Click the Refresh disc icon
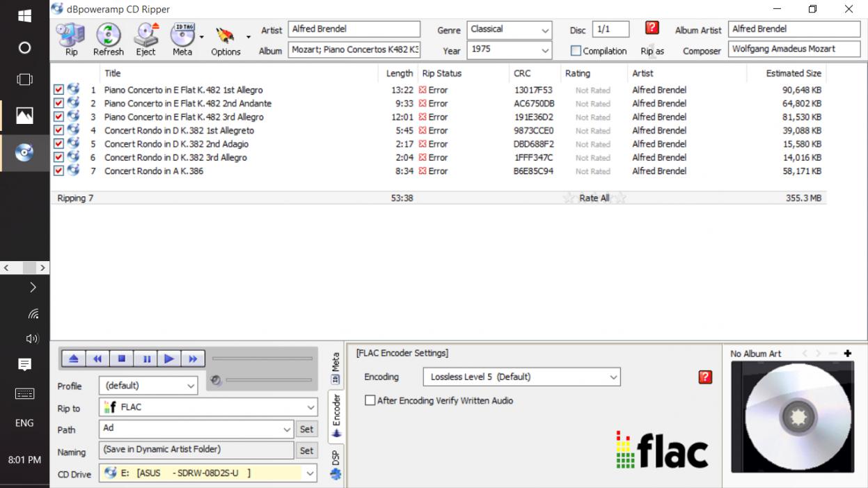The width and height of the screenshot is (868, 488). 108,38
